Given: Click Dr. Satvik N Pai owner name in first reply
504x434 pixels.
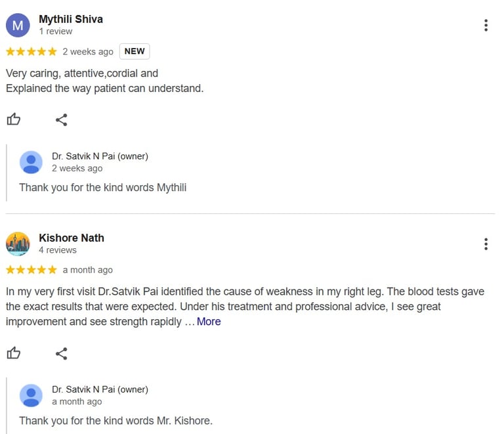Looking at the screenshot, I should point(100,156).
